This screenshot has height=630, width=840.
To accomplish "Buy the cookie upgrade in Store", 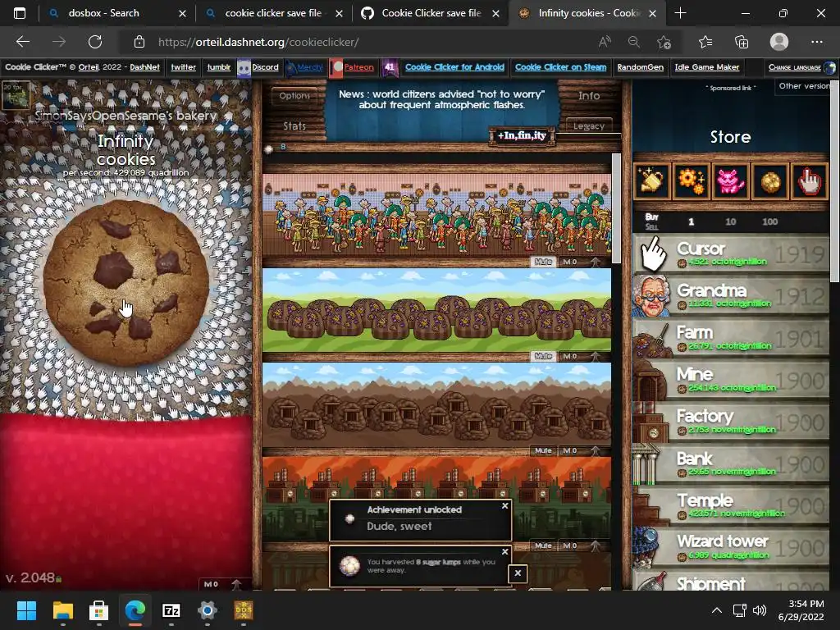I will tap(770, 181).
